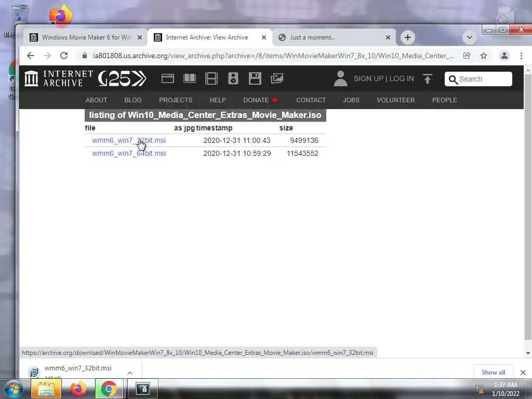
Task: Open HELP menu item
Action: pos(218,100)
